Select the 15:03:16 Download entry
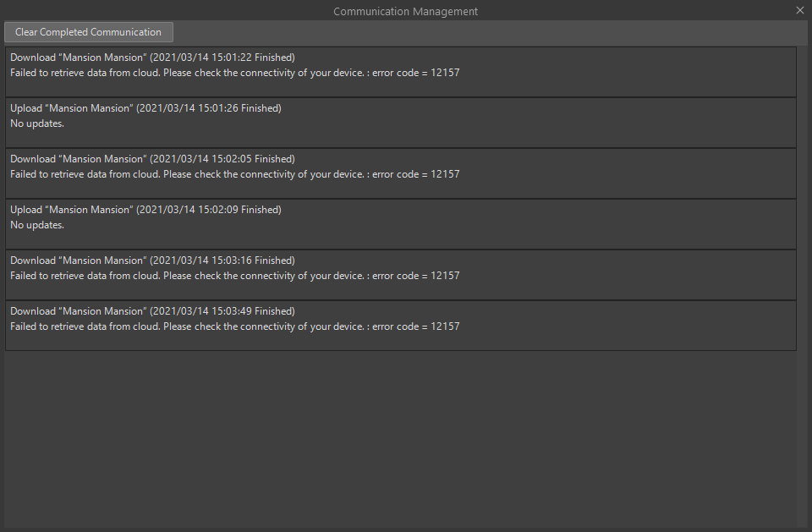The image size is (812, 532). coord(400,275)
